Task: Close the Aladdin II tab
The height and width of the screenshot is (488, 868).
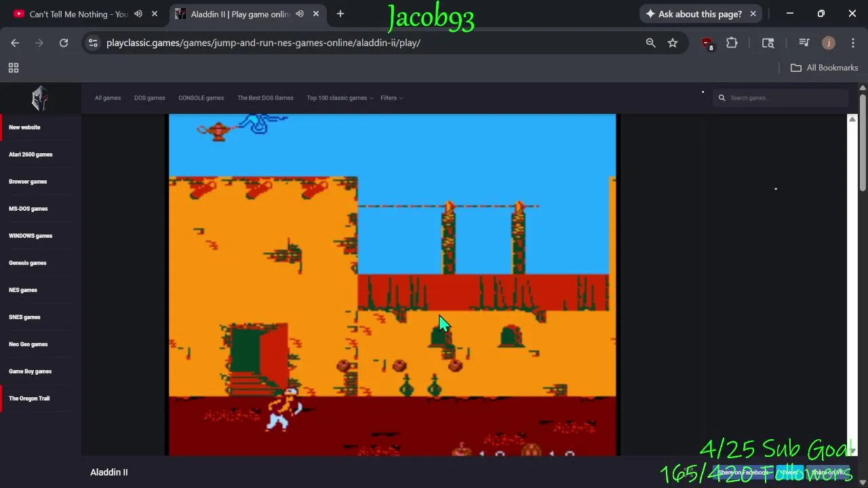Action: pos(316,14)
